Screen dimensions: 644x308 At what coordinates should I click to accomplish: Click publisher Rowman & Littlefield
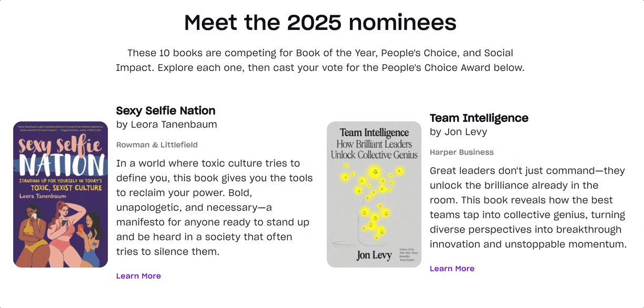(157, 145)
